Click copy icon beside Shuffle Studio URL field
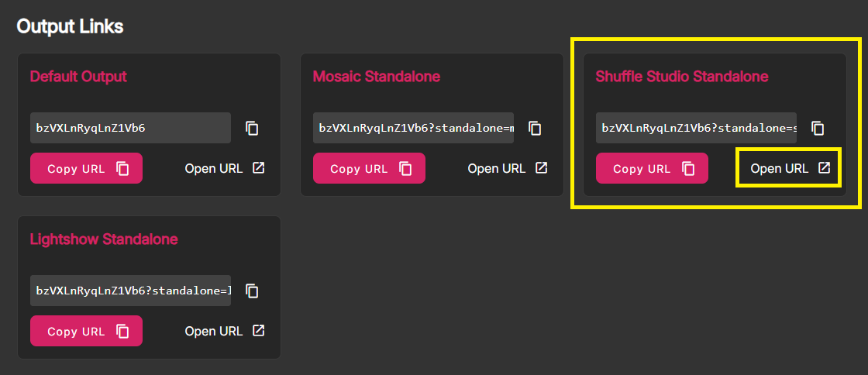Screen dimensions: 868x375 [818, 129]
